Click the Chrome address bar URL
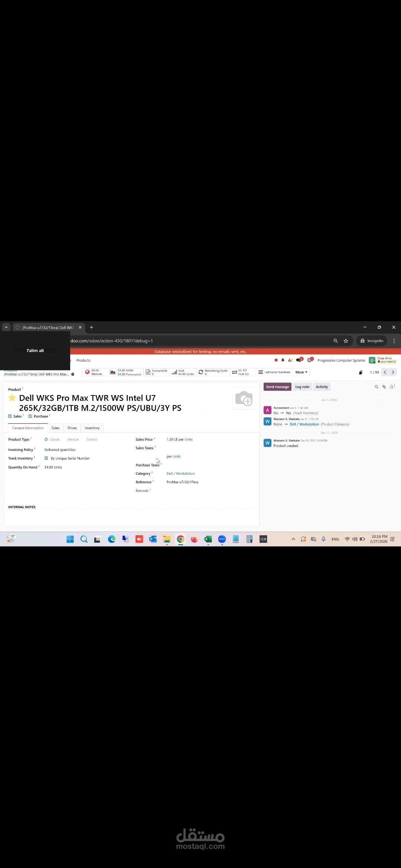Viewport: 401px width, 868px height. coord(111,341)
